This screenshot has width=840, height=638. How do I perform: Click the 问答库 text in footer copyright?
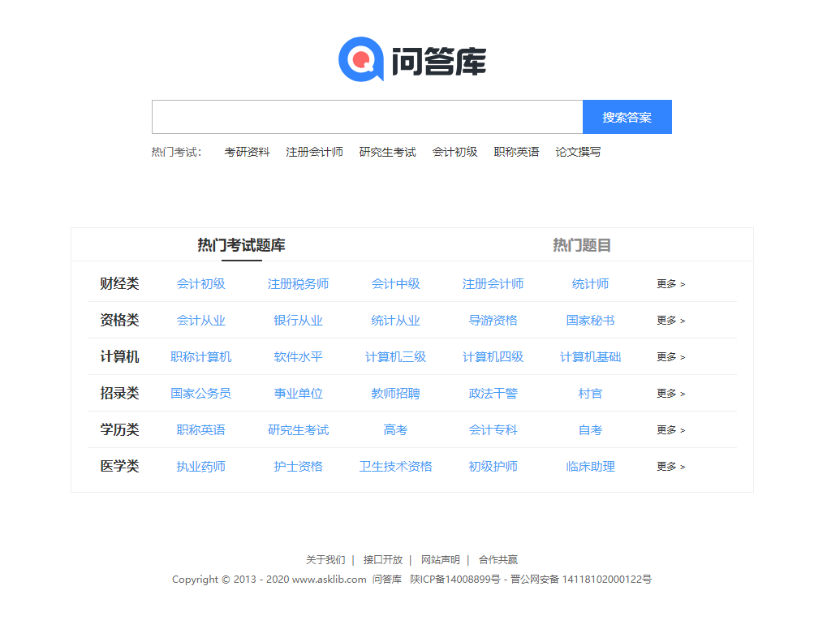[387, 579]
